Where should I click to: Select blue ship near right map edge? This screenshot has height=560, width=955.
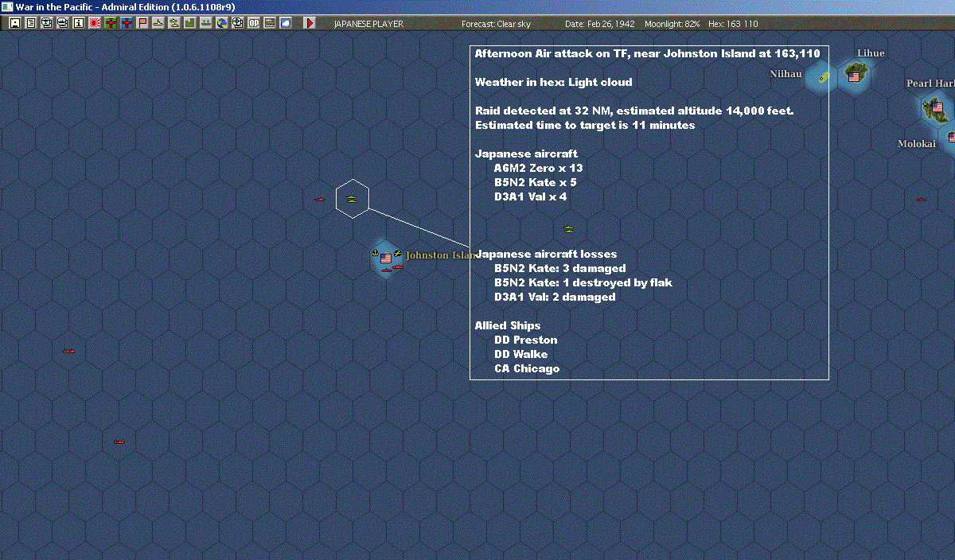tap(922, 200)
